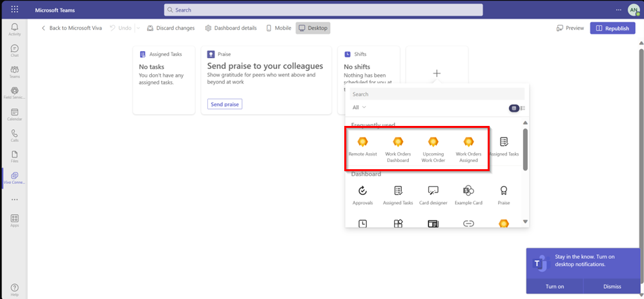Open Dashboard details

pyautogui.click(x=231, y=28)
